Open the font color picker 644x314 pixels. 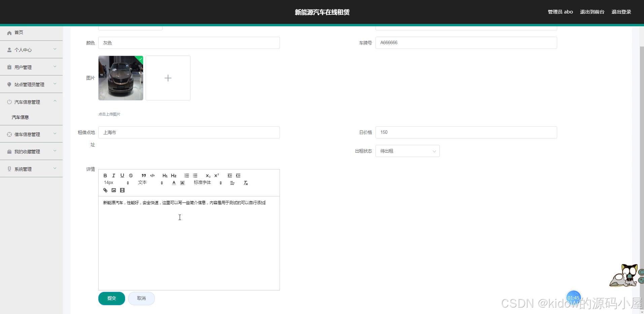click(174, 183)
